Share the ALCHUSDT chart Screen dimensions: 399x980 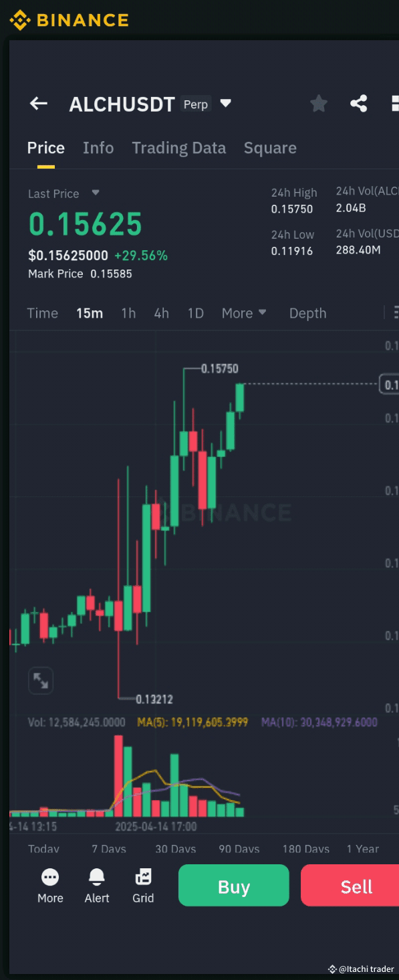tap(359, 104)
